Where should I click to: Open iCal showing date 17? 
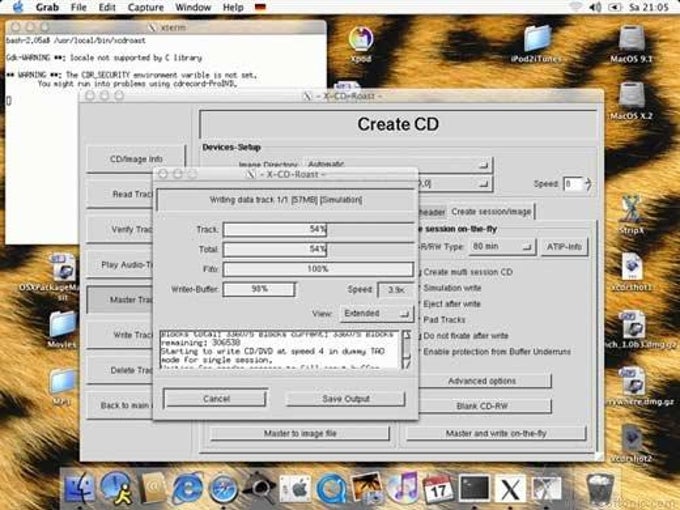tap(438, 489)
